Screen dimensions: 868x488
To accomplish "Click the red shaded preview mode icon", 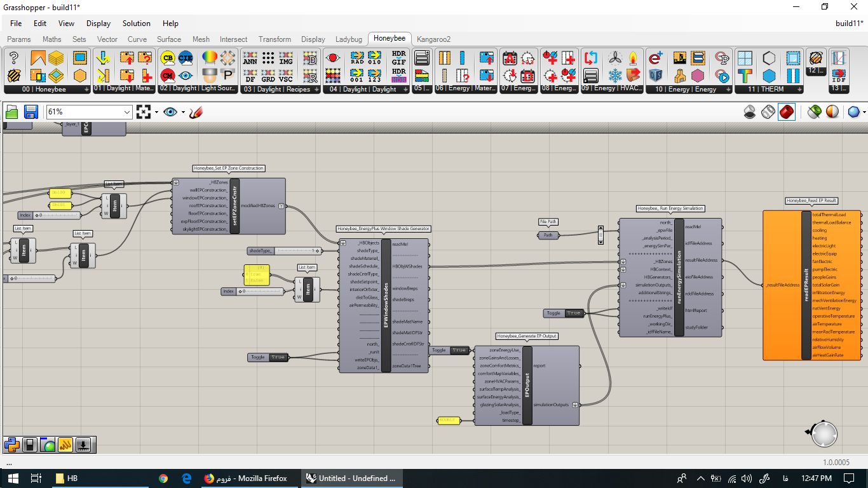I will pyautogui.click(x=787, y=112).
